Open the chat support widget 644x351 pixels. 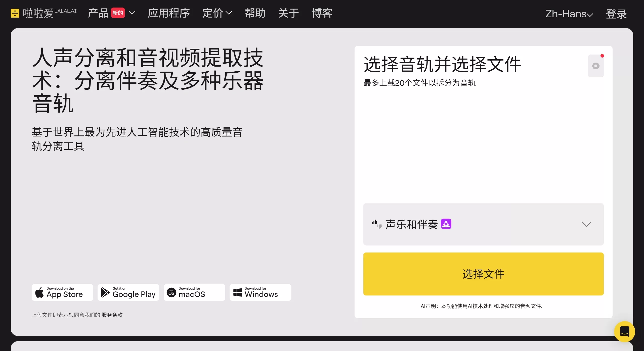625,331
